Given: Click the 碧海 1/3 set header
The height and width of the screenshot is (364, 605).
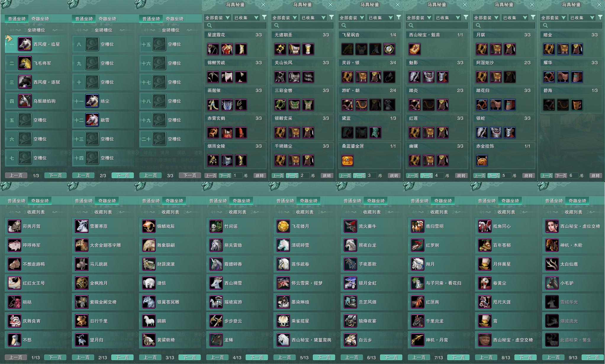Looking at the screenshot, I should pyautogui.click(x=571, y=91).
